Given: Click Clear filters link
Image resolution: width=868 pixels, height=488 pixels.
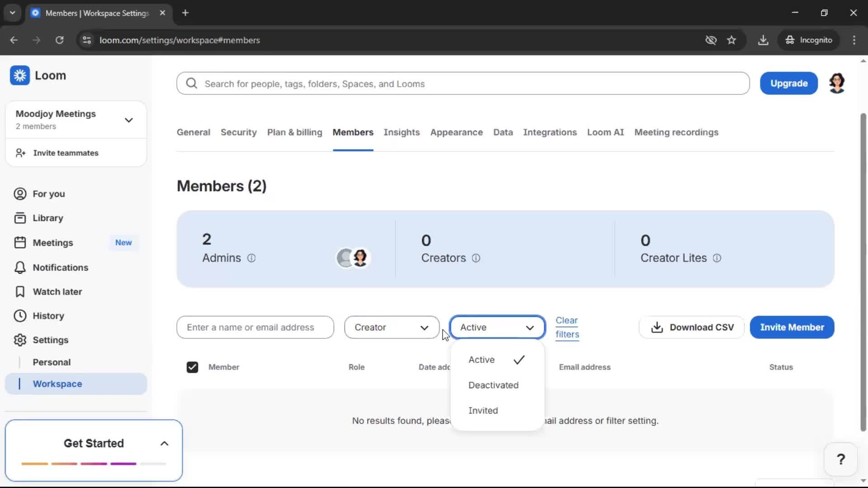Looking at the screenshot, I should pyautogui.click(x=567, y=328).
